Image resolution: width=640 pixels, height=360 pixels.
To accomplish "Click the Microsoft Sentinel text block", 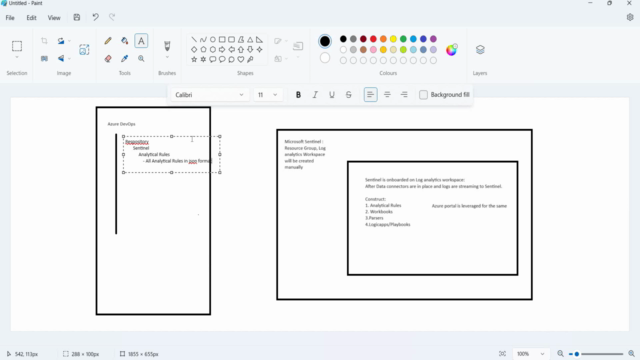I will pos(305,154).
